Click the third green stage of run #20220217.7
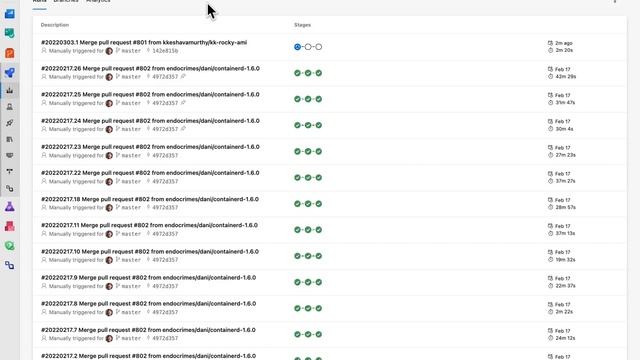 click(x=318, y=334)
